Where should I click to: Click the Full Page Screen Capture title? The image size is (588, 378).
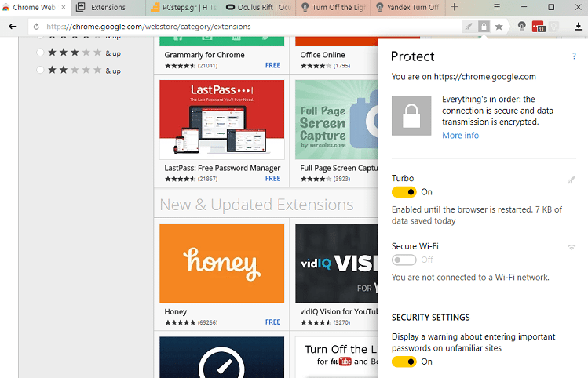[x=338, y=168]
